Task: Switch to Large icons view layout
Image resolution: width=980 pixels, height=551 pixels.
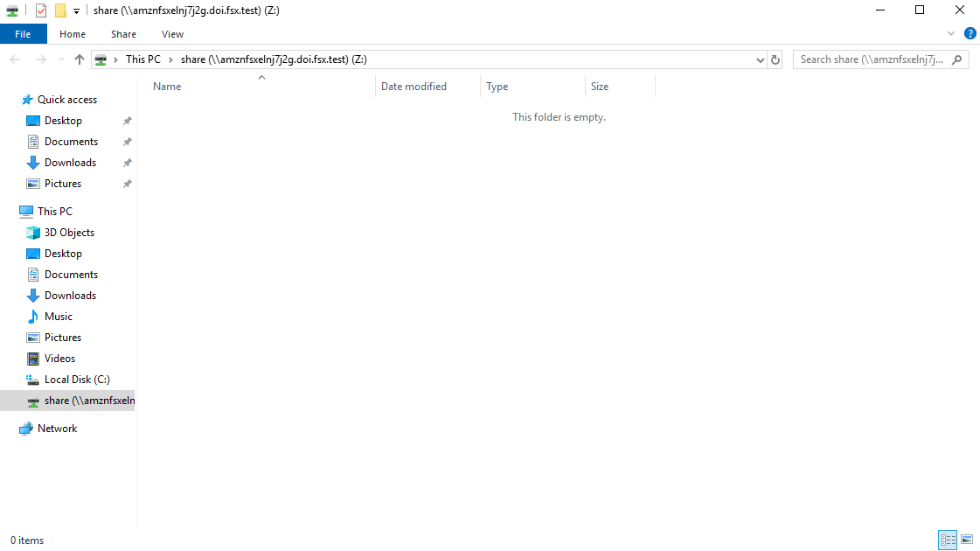Action: 967,540
